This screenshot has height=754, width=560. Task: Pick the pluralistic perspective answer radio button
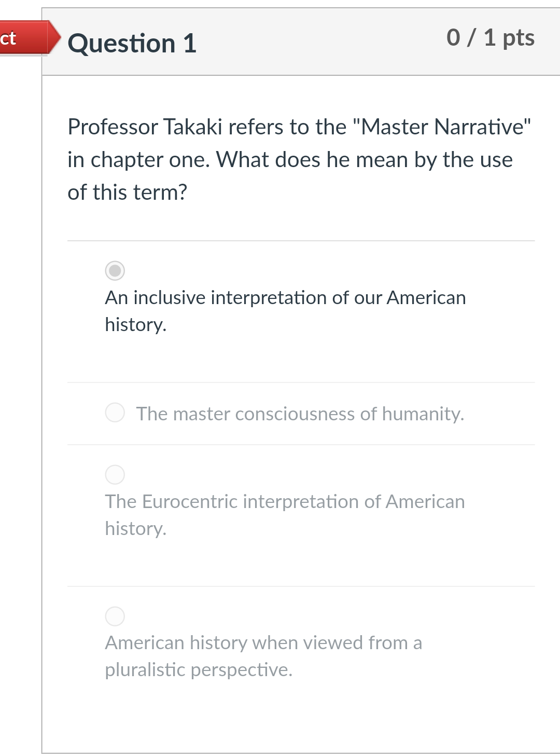tap(115, 616)
